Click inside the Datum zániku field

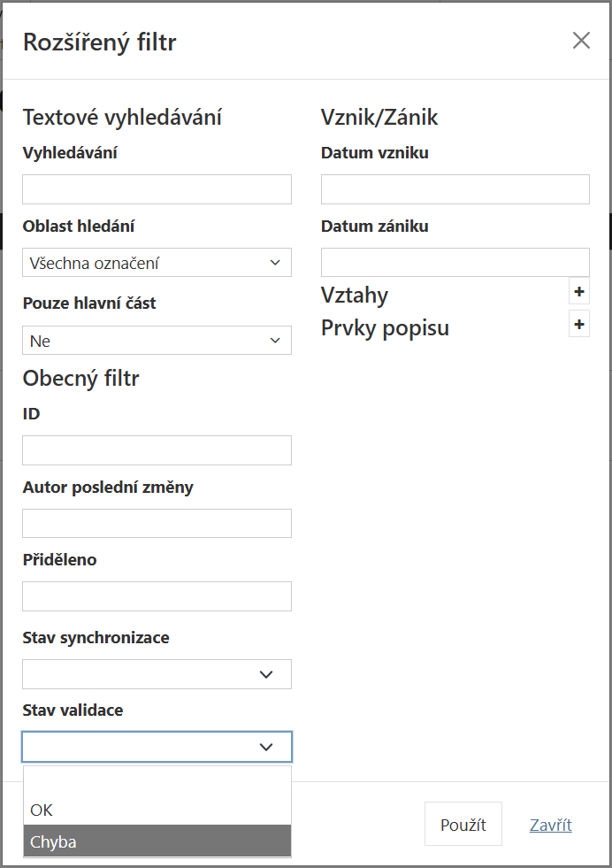455,262
